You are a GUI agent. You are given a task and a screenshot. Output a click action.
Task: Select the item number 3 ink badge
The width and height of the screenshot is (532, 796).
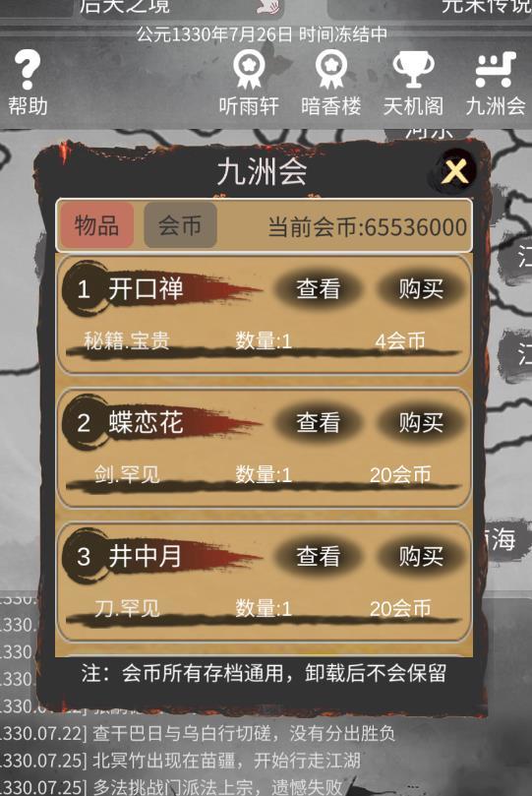click(x=85, y=556)
